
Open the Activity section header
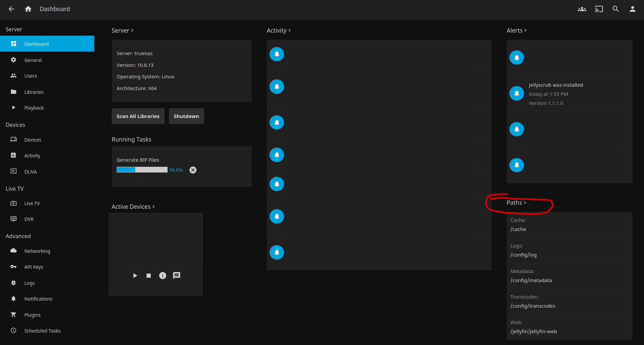[279, 31]
